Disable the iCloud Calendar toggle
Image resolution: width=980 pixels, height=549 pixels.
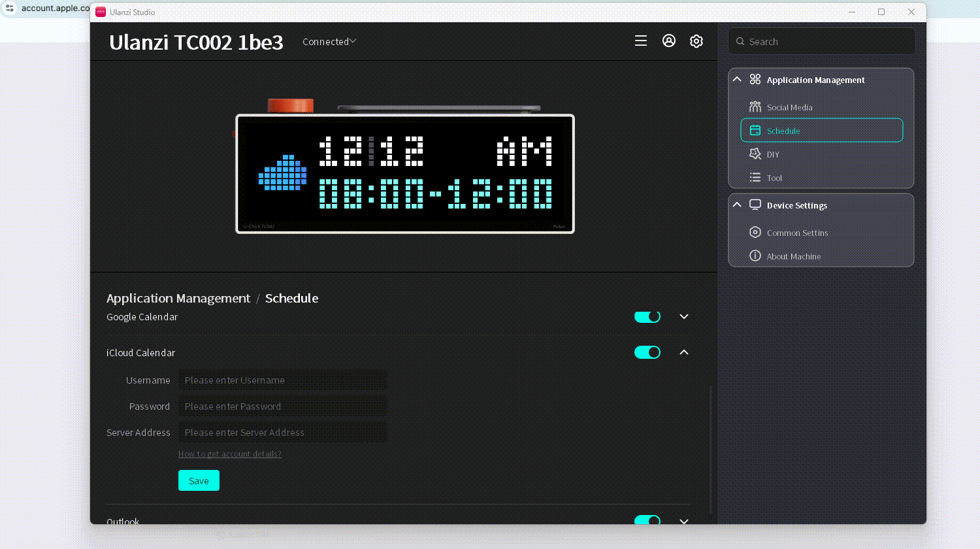point(647,352)
